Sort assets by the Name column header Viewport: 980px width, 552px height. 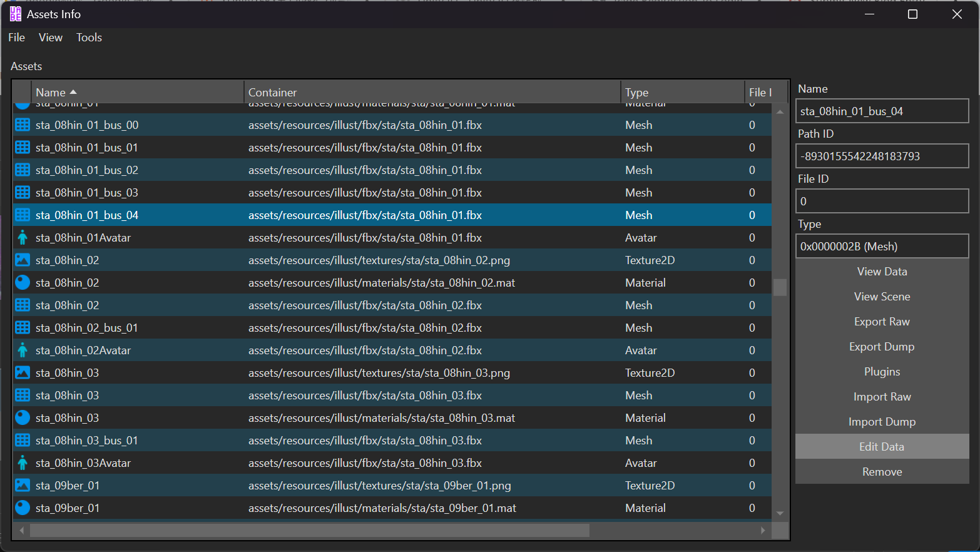point(137,92)
